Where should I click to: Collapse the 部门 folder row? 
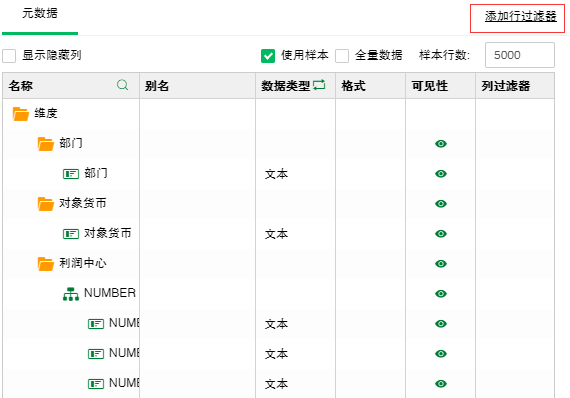[45, 144]
